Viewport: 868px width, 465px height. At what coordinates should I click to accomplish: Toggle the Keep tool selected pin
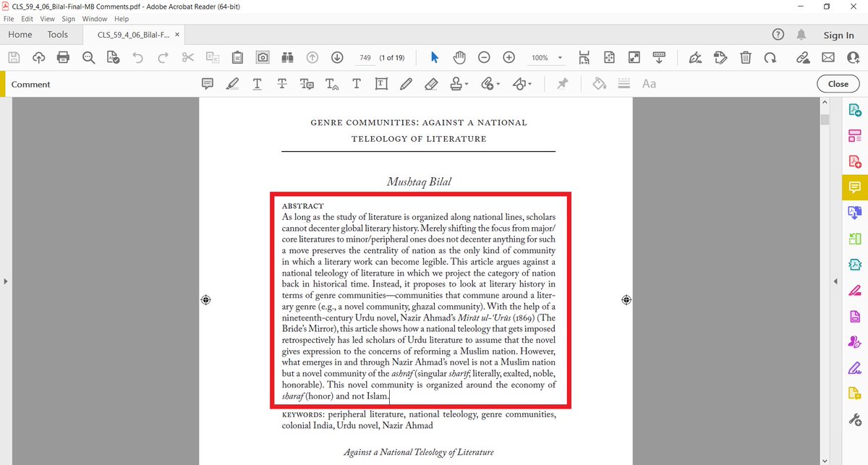pos(562,84)
